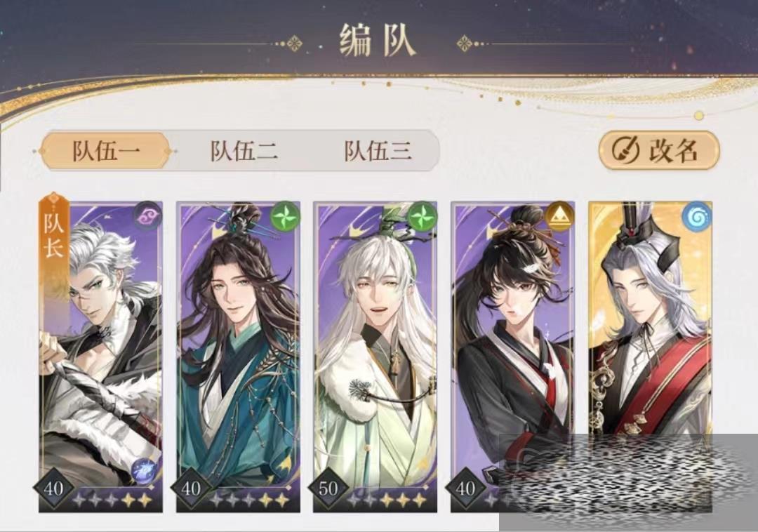Select the golden-background lavender-haired character card
Image resolution: width=758 pixels, height=532 pixels.
point(650,357)
